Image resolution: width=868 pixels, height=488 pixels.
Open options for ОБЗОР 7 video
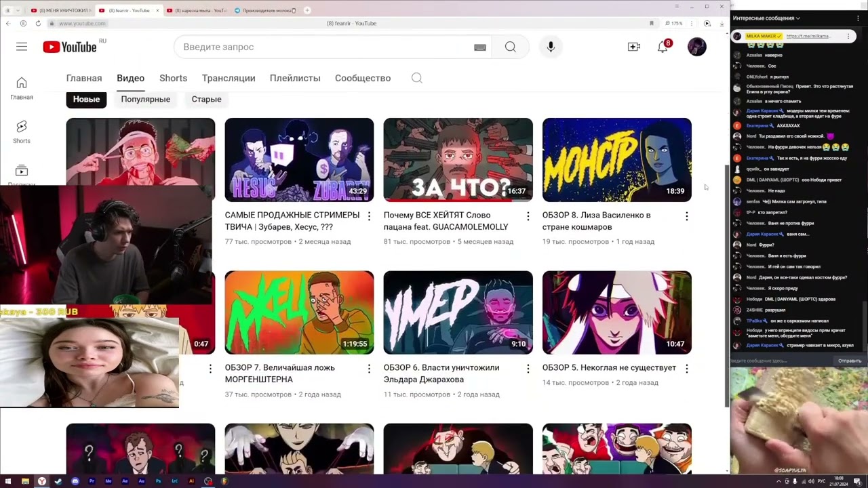point(369,369)
